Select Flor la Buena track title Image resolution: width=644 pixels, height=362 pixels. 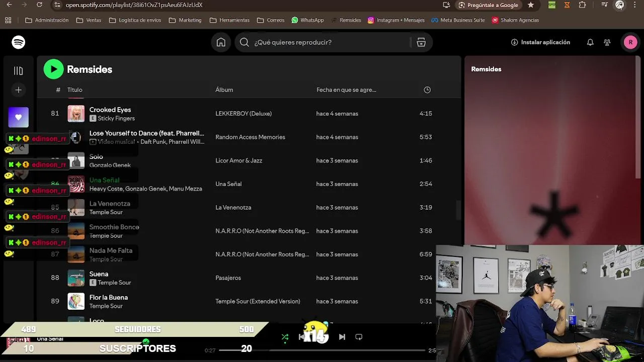pos(109,298)
